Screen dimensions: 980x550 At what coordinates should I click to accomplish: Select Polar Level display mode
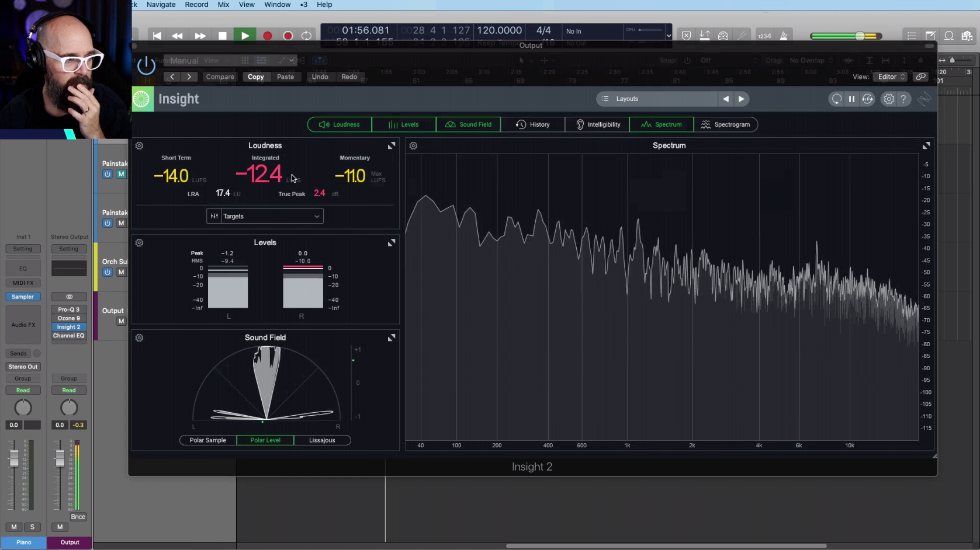(x=265, y=440)
